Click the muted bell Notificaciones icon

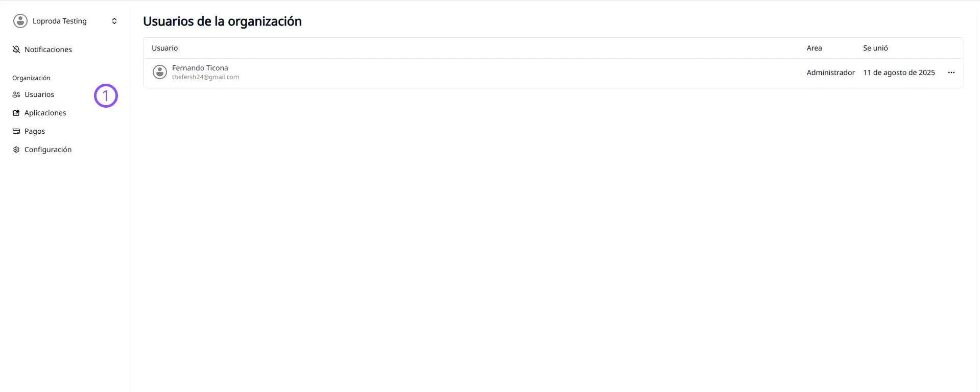point(16,50)
